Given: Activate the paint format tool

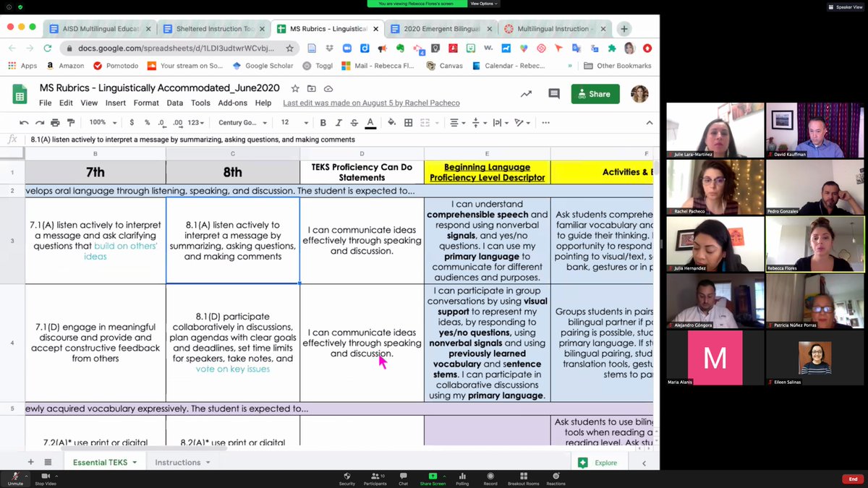Looking at the screenshot, I should click(x=70, y=123).
